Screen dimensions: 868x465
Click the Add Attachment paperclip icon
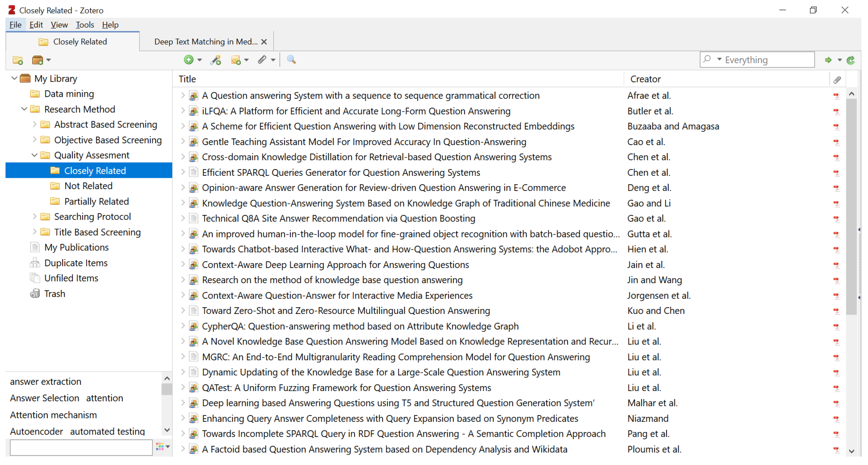tap(262, 59)
